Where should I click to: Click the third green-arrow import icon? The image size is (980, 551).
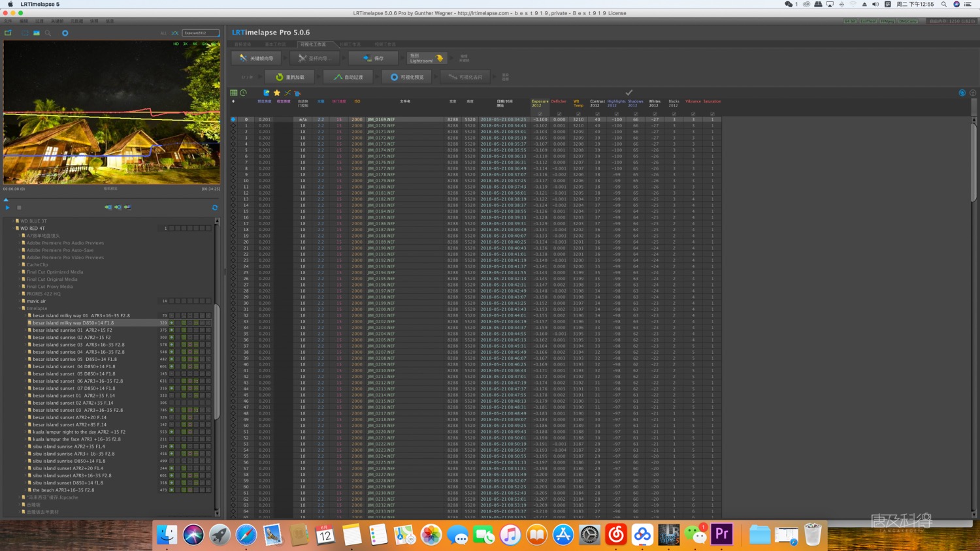[x=127, y=207]
